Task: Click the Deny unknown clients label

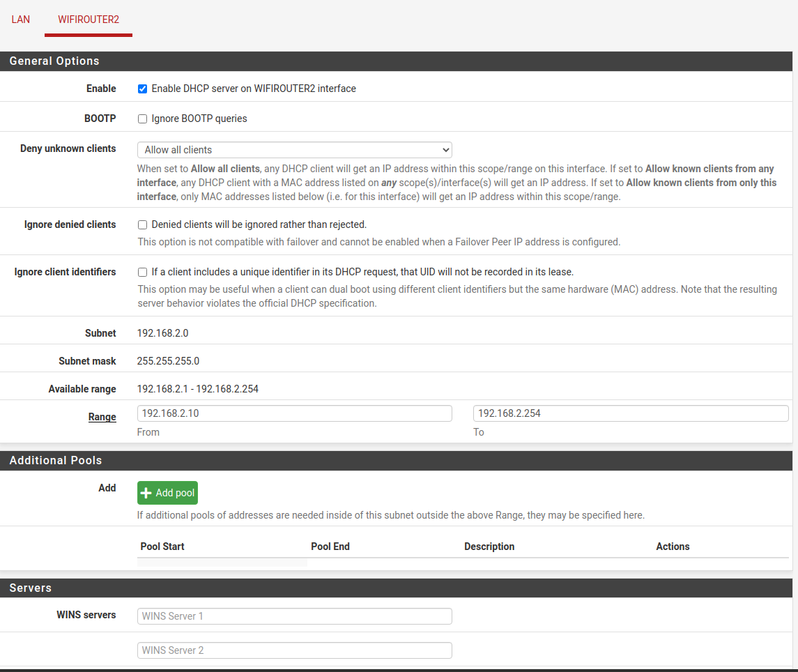Action: coord(68,148)
